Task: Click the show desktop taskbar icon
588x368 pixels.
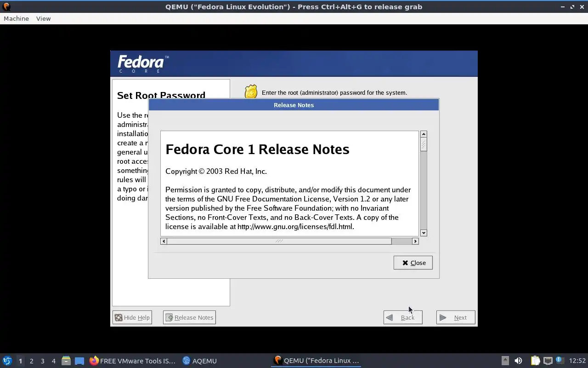Action: [79, 361]
